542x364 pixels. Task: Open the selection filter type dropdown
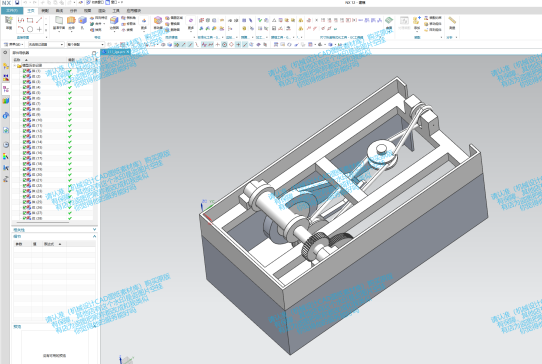tap(46, 44)
